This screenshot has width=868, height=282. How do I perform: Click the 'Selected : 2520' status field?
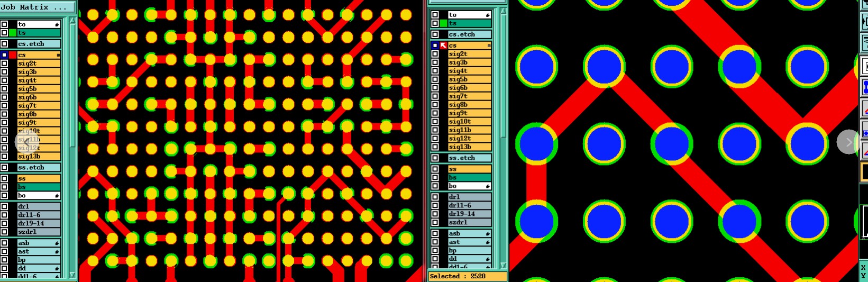468,276
